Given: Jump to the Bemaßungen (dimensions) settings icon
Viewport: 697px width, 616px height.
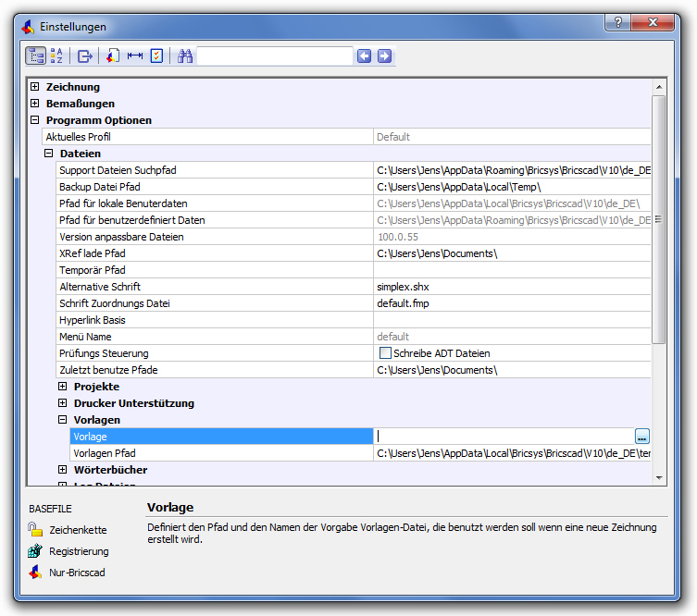Looking at the screenshot, I should pos(135,56).
